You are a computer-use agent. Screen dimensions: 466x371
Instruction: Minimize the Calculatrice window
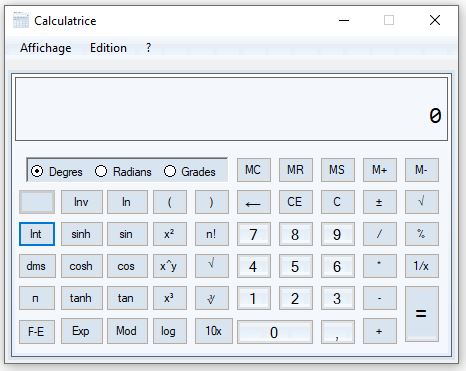click(344, 20)
